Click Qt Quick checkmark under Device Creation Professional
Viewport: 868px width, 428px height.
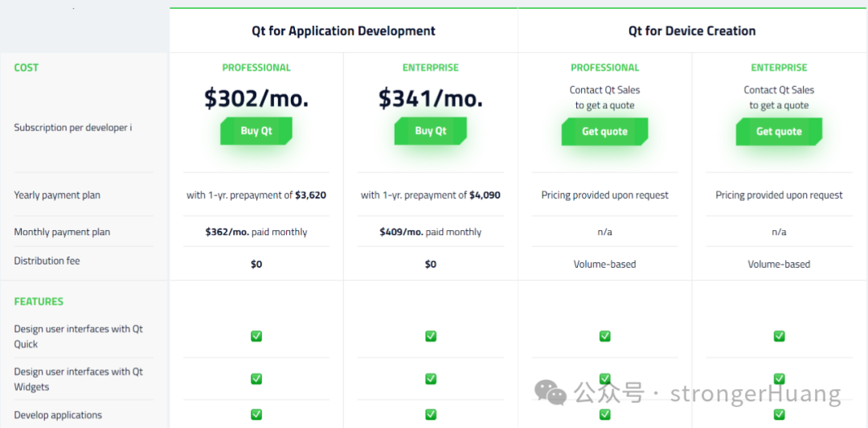click(605, 336)
